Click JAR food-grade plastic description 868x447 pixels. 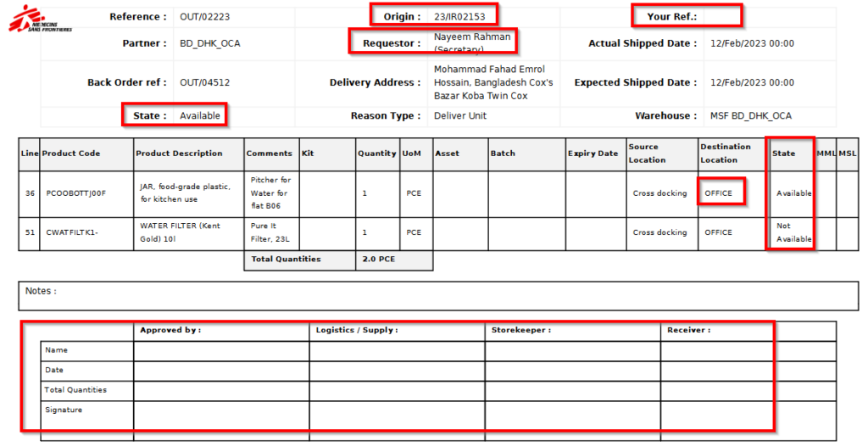tap(185, 193)
